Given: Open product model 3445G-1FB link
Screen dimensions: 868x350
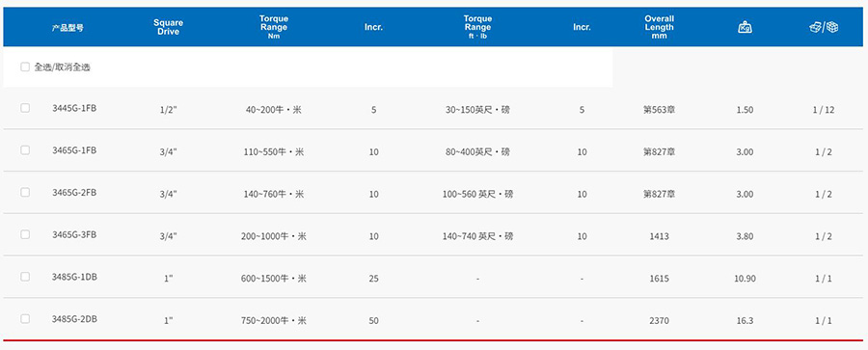Looking at the screenshot, I should pos(74,108).
